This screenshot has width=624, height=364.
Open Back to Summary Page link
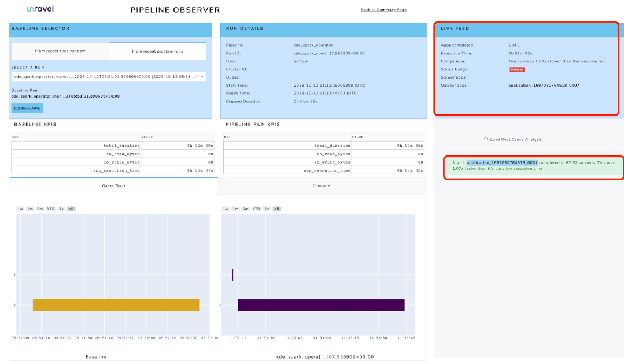383,10
